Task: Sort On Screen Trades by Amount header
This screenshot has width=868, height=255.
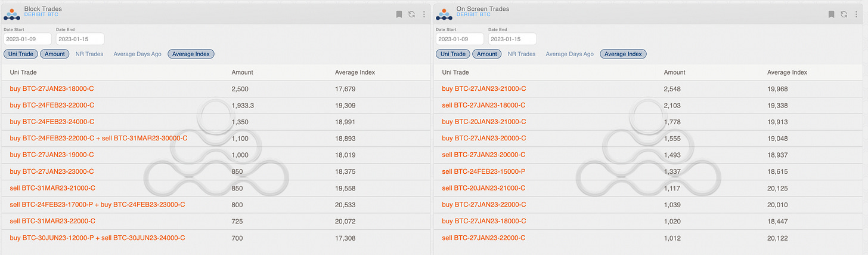Action: point(675,72)
